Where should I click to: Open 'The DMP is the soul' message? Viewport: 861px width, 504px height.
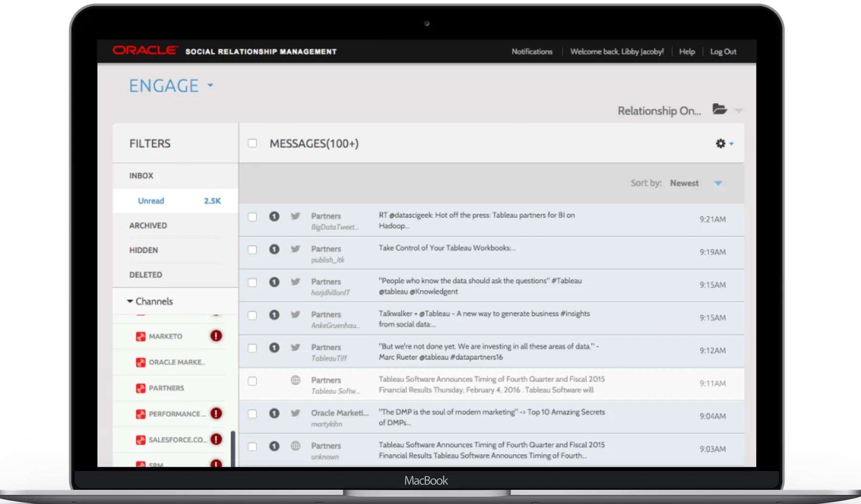[x=492, y=417]
